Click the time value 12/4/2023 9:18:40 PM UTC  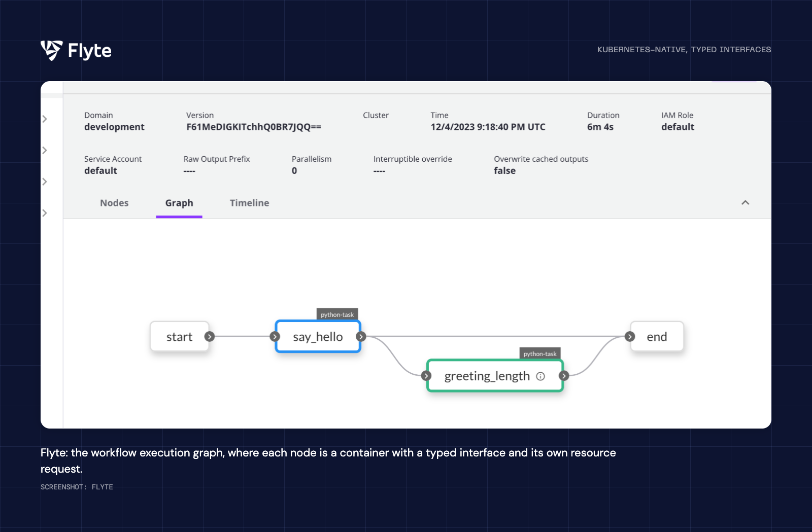pyautogui.click(x=488, y=127)
